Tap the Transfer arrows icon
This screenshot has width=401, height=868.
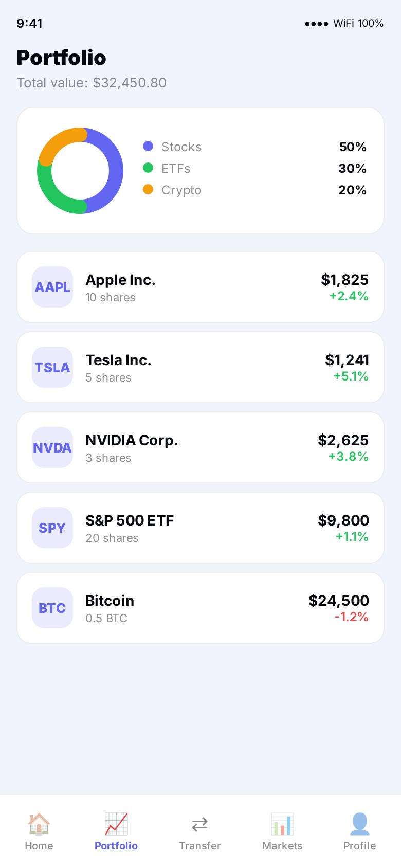(199, 824)
